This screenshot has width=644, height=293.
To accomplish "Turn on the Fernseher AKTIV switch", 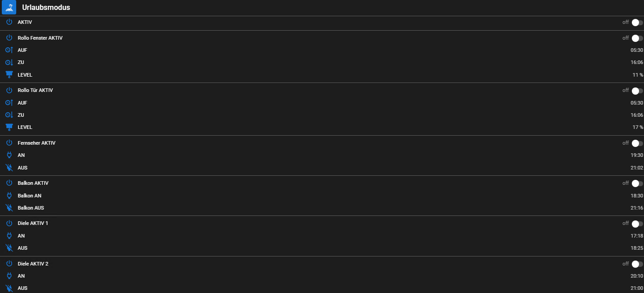I will click(637, 143).
